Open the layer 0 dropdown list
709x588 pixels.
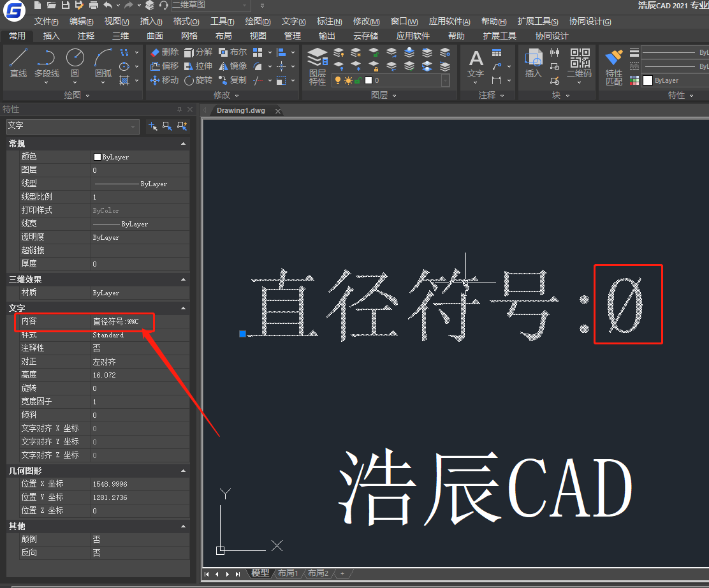pos(446,80)
